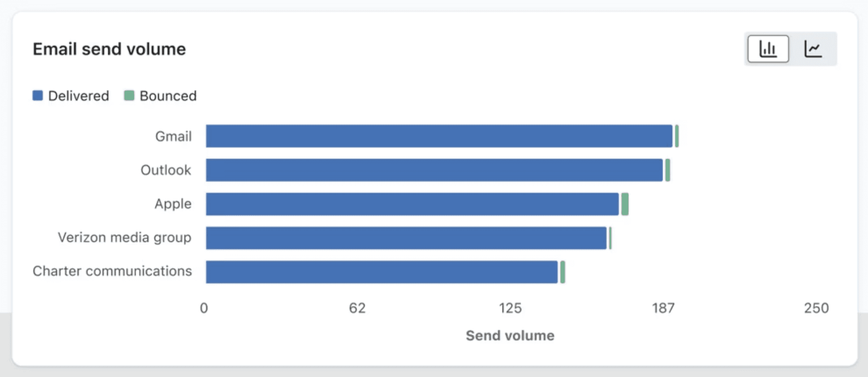Toggle the Delivered series legend label

(79, 96)
